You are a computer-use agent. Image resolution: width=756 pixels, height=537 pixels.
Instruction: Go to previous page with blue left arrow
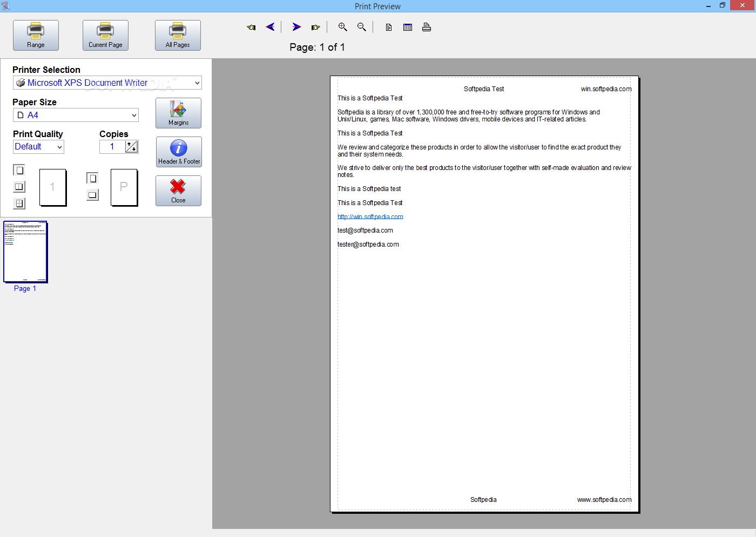point(271,27)
